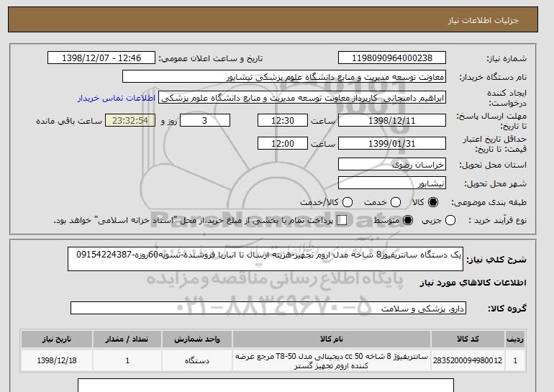The width and height of the screenshot is (554, 392).
Task: Click the response deadline date 1398/12/11
Action: [x=392, y=120]
